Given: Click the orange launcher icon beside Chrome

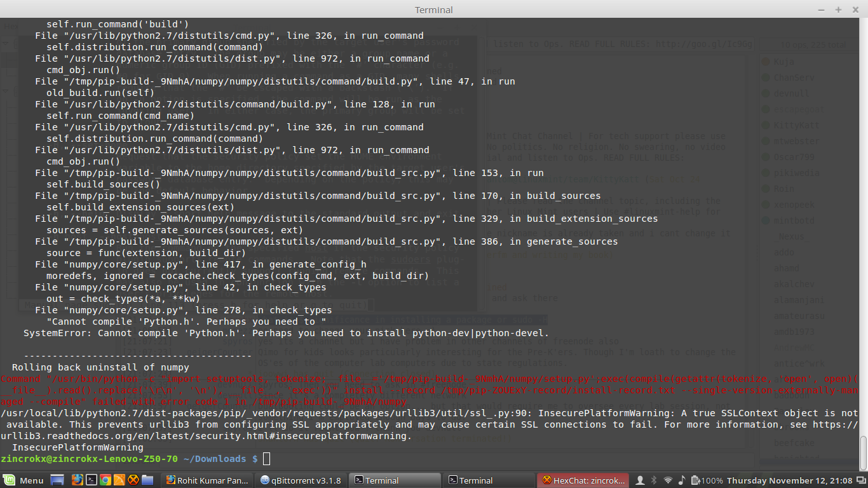Looking at the screenshot, I should tap(119, 480).
